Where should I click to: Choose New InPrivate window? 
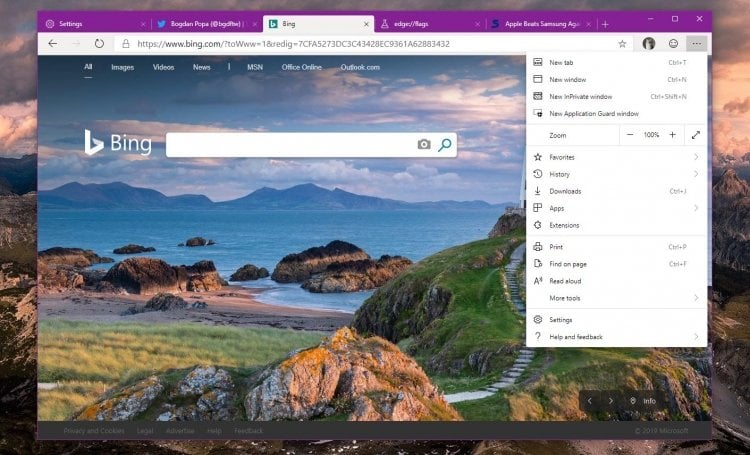tap(617, 97)
